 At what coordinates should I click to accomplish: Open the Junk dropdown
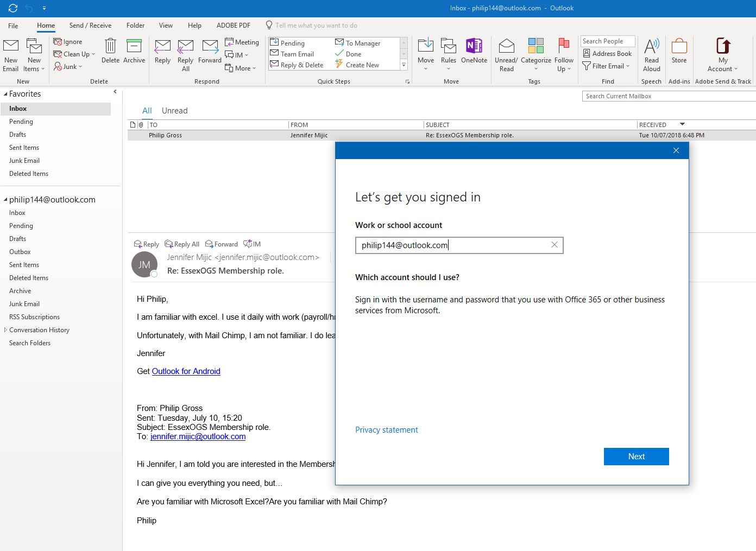68,66
